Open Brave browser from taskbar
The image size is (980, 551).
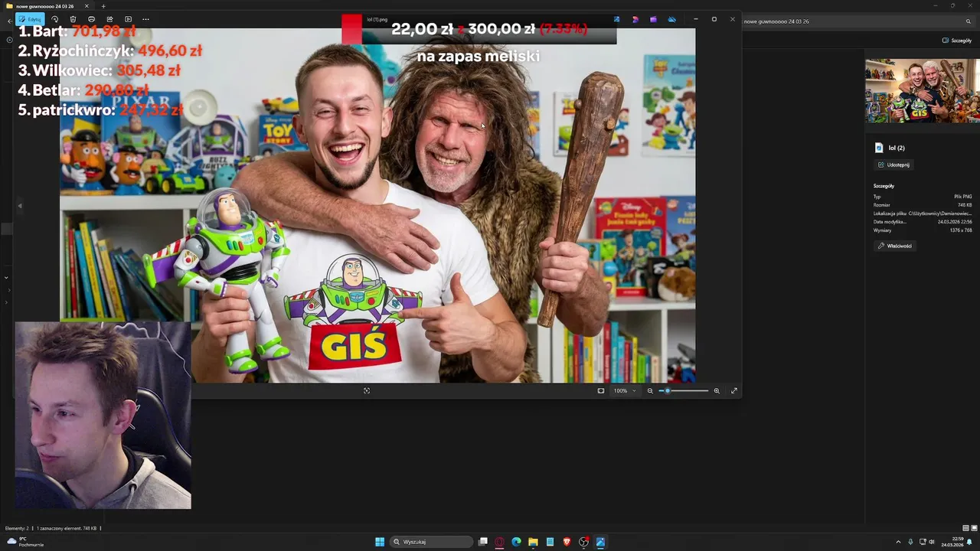[x=567, y=542]
